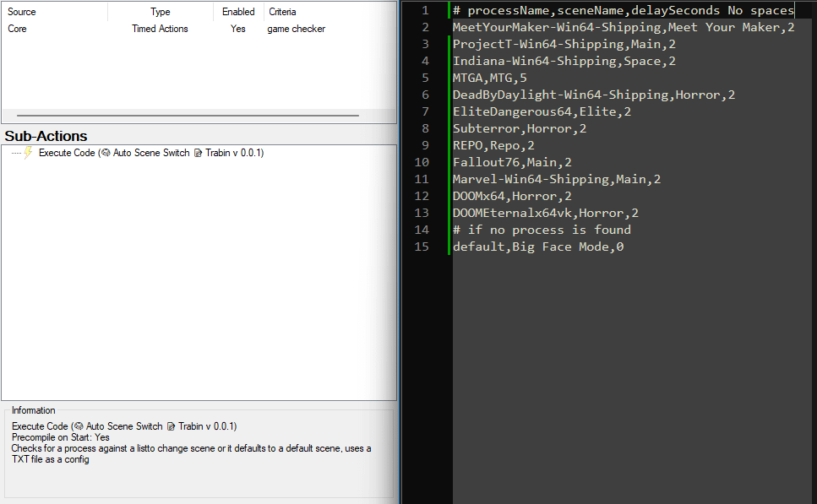Screen dimensions: 817x504
Task: Click the DeadByDaylight-Win64-Shipping,Horror,2 line
Action: click(x=593, y=95)
